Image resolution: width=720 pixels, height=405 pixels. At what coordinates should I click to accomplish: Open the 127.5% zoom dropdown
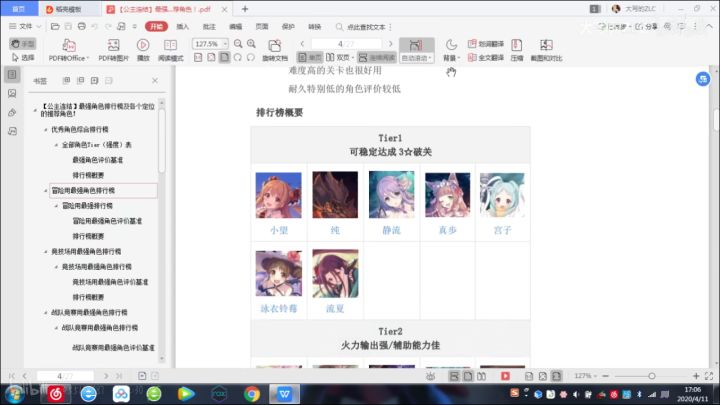pyautogui.click(x=225, y=44)
